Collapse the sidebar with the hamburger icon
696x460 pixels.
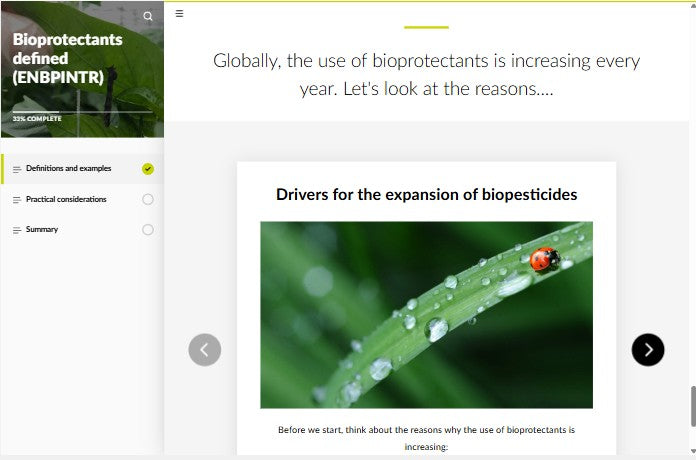click(179, 14)
